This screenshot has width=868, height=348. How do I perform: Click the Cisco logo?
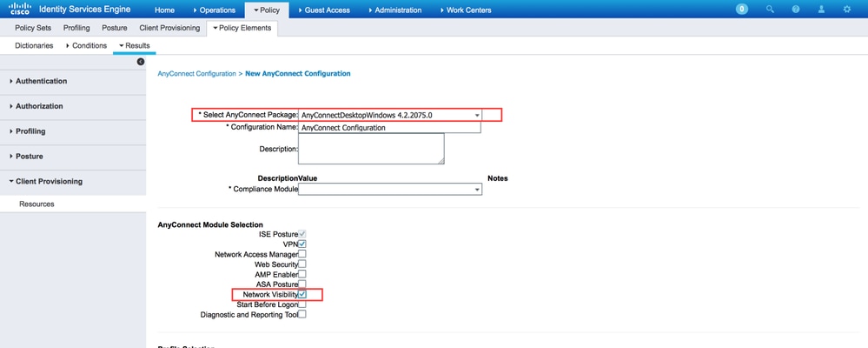click(19, 9)
